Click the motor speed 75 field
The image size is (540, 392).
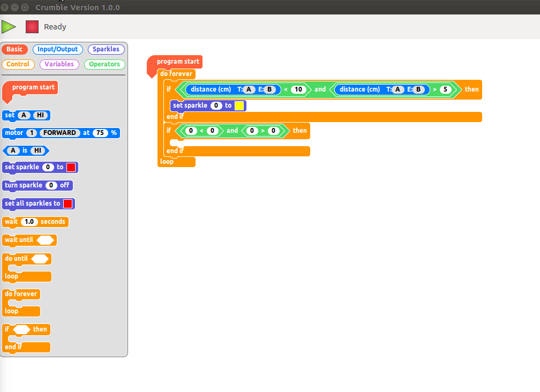click(100, 133)
